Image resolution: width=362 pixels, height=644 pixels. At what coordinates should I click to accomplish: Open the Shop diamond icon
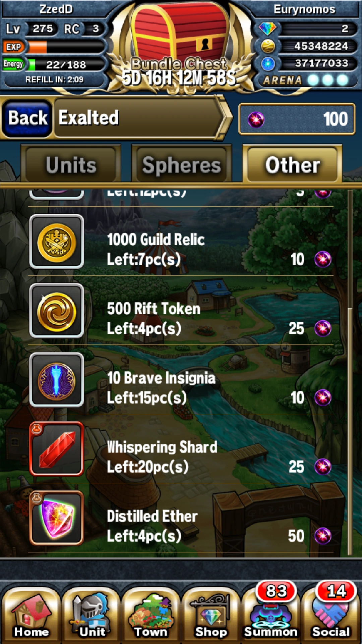coord(211,615)
